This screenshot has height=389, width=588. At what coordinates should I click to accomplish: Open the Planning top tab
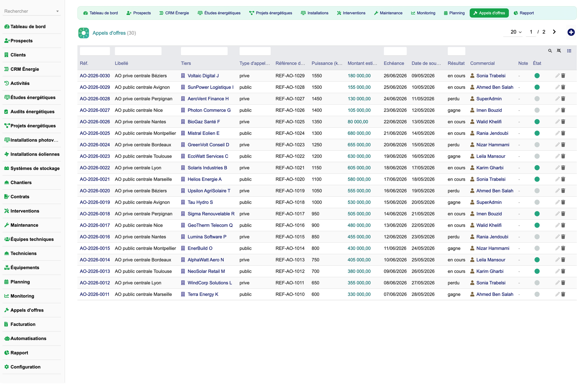454,13
